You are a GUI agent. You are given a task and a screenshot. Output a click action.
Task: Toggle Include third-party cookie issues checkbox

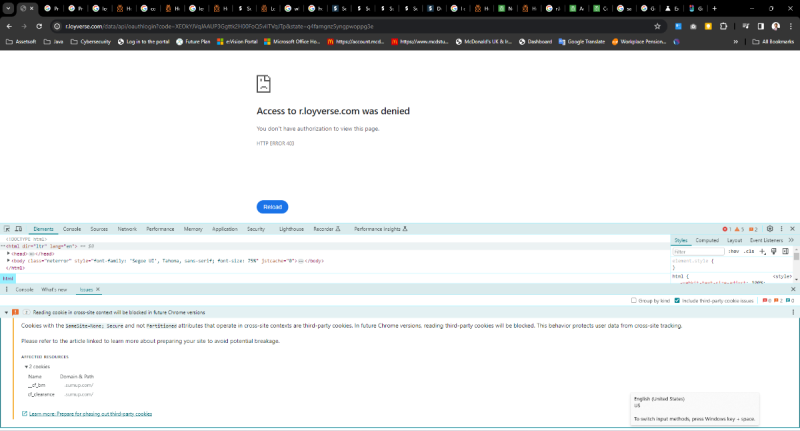tap(678, 300)
